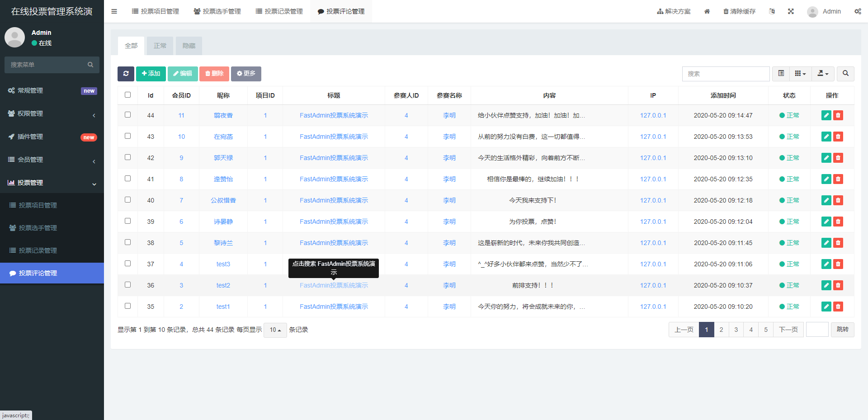This screenshot has width=868, height=420.
Task: Toggle table card view icon
Action: (x=781, y=74)
